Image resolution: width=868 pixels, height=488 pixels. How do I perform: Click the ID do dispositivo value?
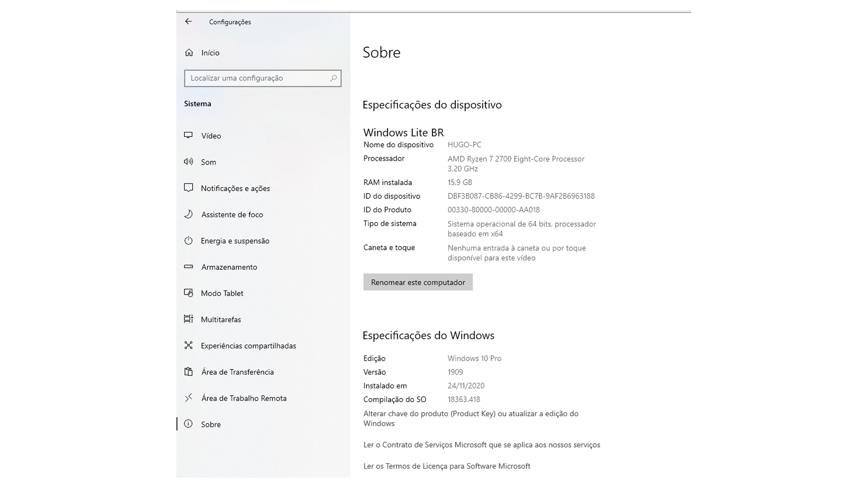tap(521, 196)
